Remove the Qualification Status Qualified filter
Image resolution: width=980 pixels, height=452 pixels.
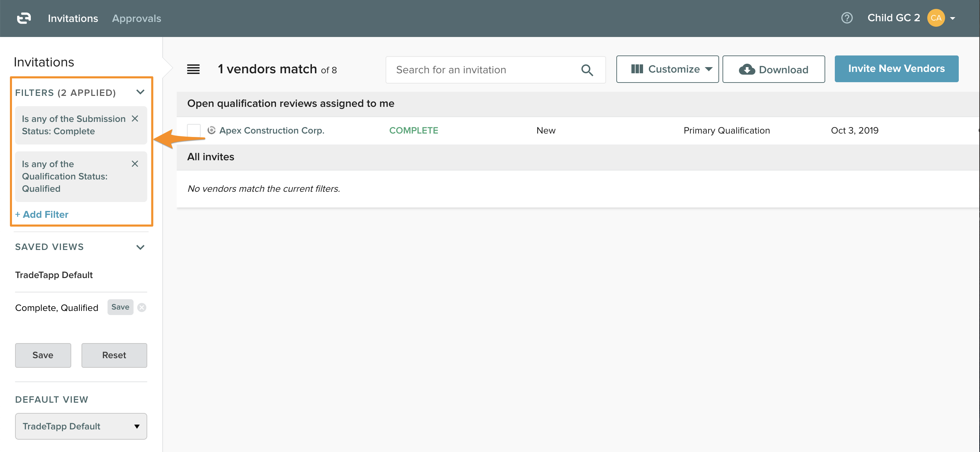coord(135,164)
